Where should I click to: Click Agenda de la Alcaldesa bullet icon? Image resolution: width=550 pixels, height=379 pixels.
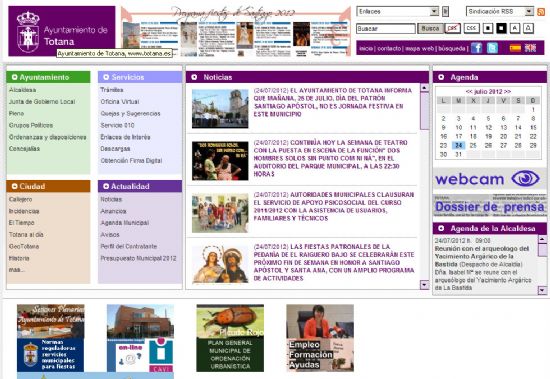441,228
